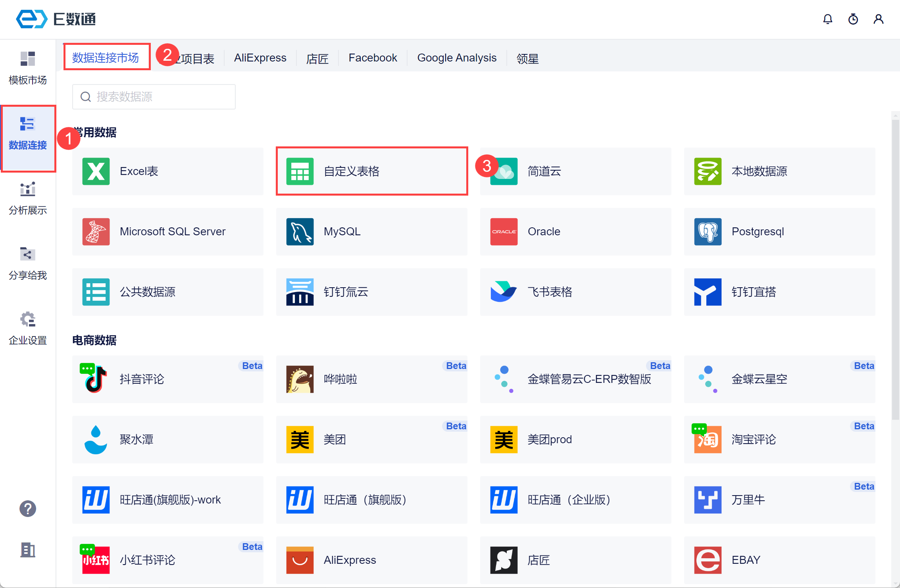Click the E数通 logo
Image resolution: width=900 pixels, height=588 pixels.
tap(56, 19)
